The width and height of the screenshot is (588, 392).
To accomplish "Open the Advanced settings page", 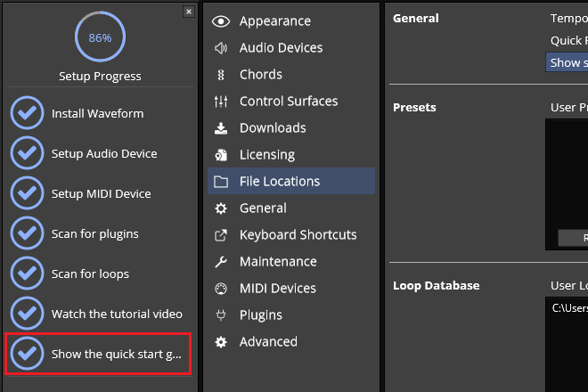I will [x=268, y=342].
